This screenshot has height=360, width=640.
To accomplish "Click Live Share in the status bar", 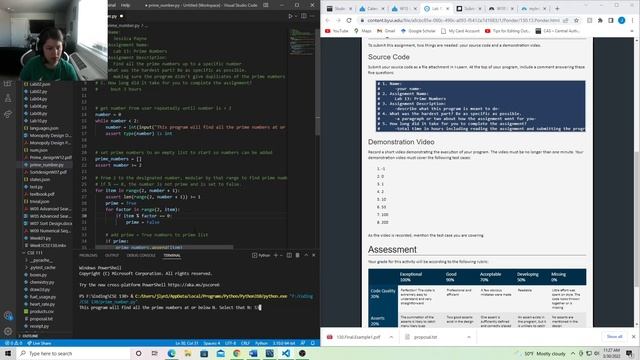I will pos(39,343).
